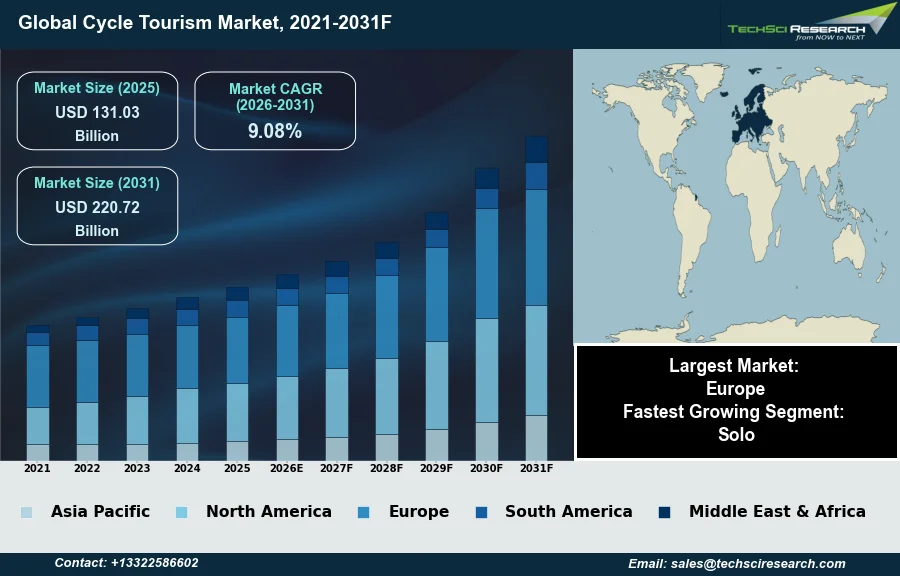The image size is (900, 576).
Task: Click the Middle East & Africa swatch
Action: coord(664,512)
